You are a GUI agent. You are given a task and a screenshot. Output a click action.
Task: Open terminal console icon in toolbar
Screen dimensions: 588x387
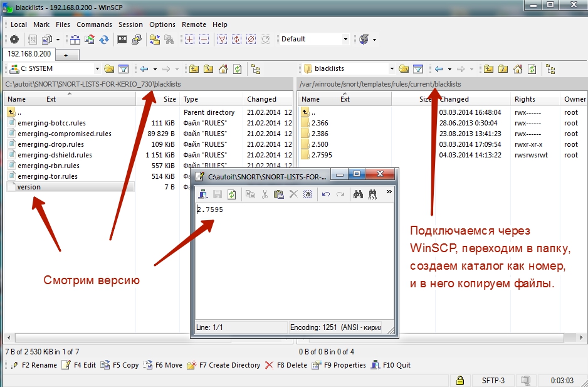pyautogui.click(x=122, y=39)
